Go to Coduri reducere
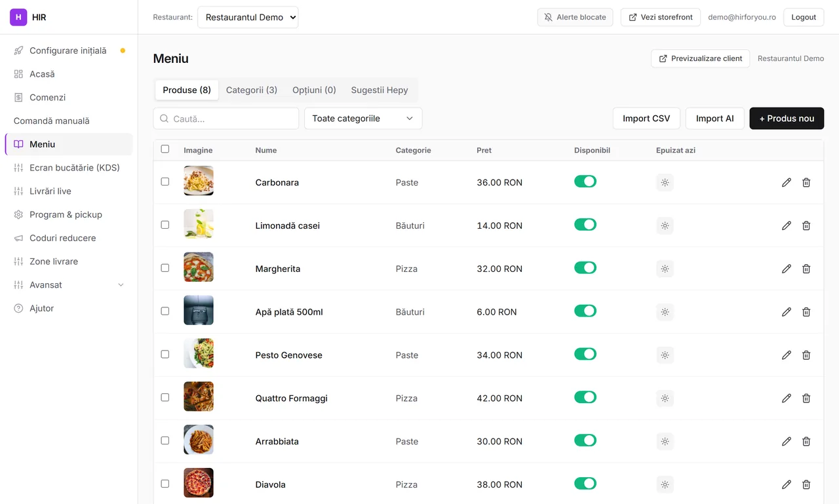The width and height of the screenshot is (839, 504). (69, 239)
